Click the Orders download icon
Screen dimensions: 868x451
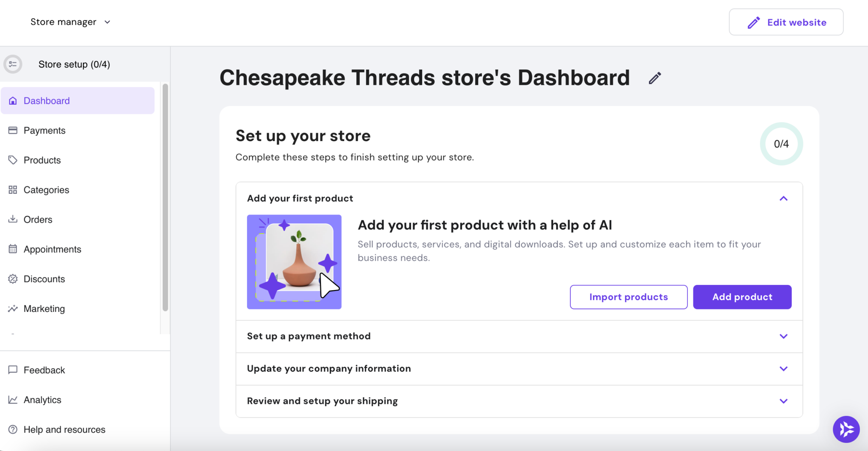click(13, 219)
